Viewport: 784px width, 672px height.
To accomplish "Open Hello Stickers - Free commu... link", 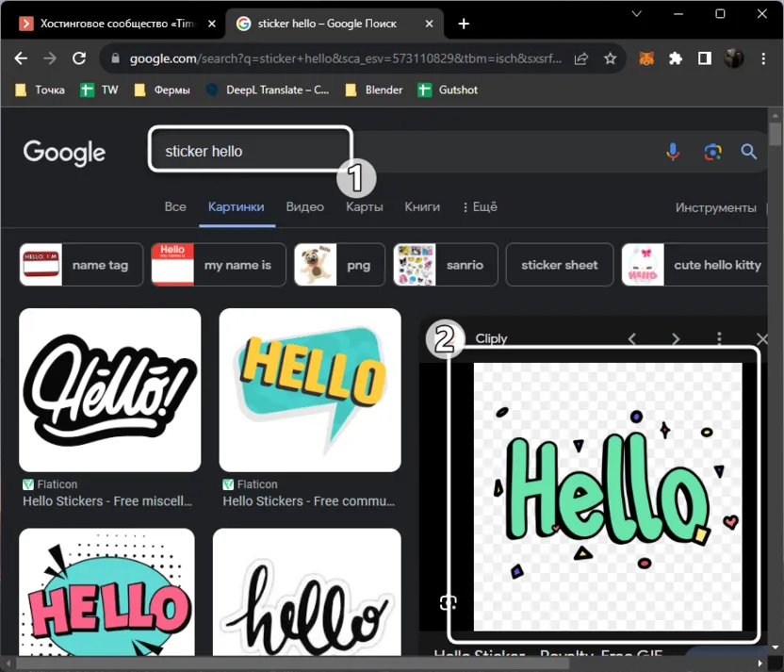I will click(309, 501).
